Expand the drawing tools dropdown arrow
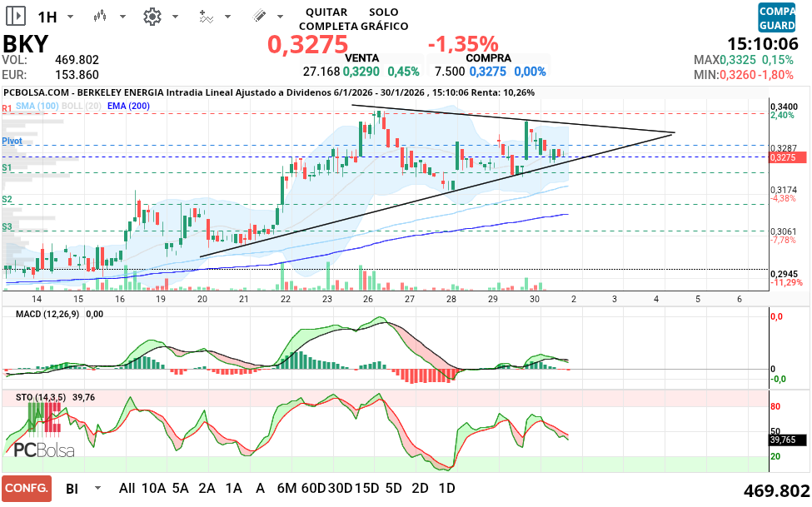The height and width of the screenshot is (507, 812). click(281, 17)
